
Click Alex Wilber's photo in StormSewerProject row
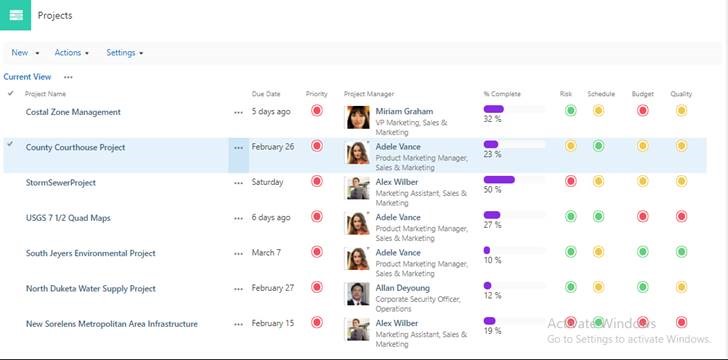click(358, 188)
